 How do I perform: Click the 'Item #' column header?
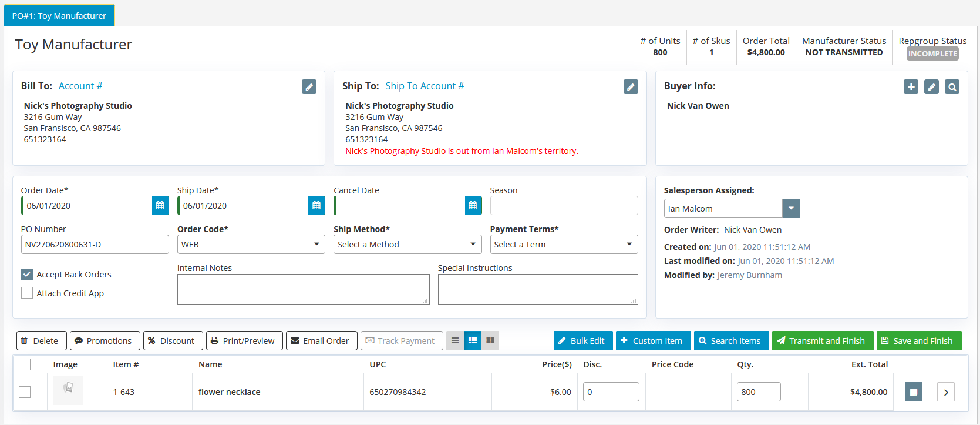[x=126, y=364]
